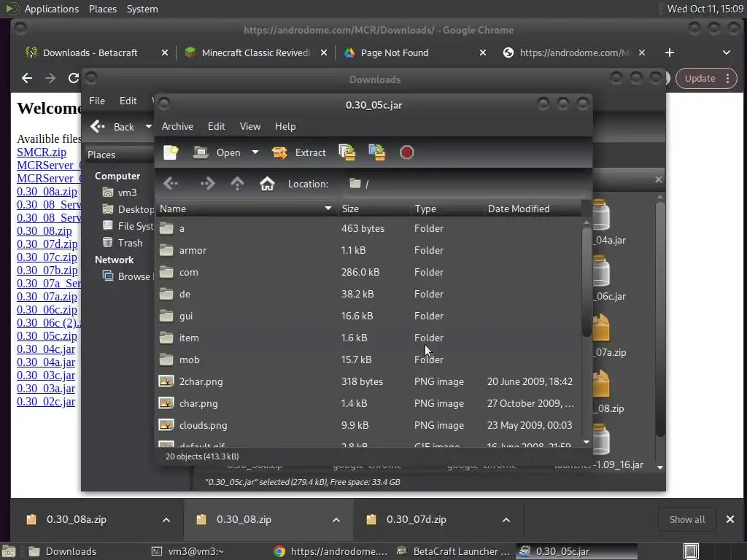Go forward in archive navigation
The width and height of the screenshot is (747, 560).
tap(207, 183)
